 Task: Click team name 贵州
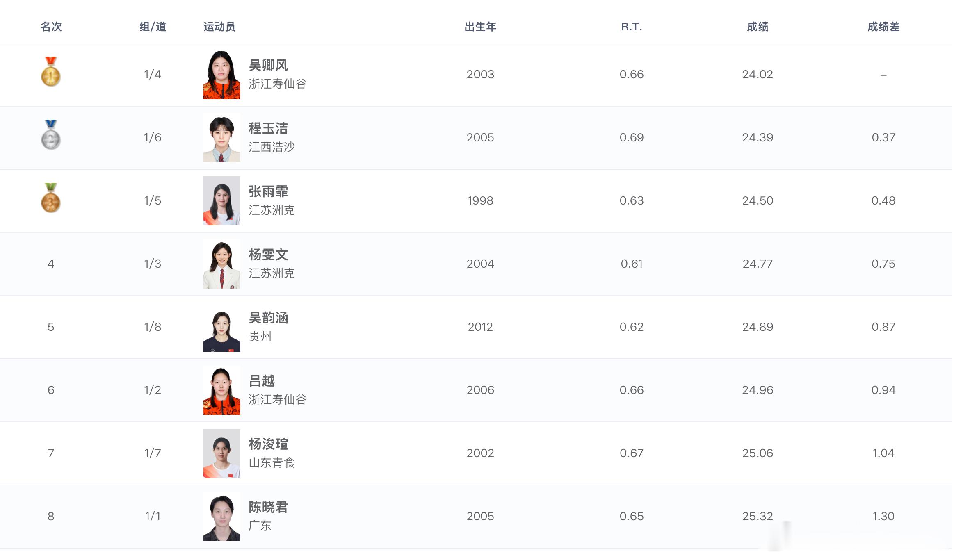(x=260, y=337)
